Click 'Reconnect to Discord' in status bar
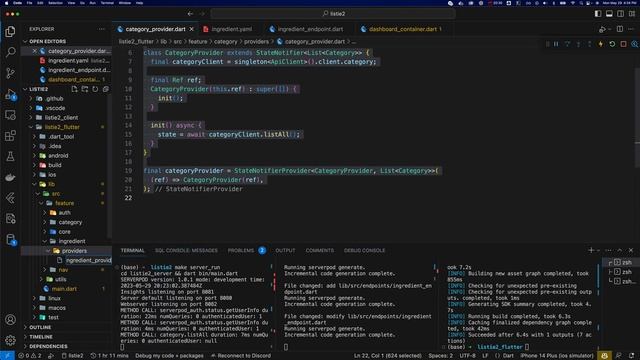This screenshot has height=360, width=640. point(241,356)
